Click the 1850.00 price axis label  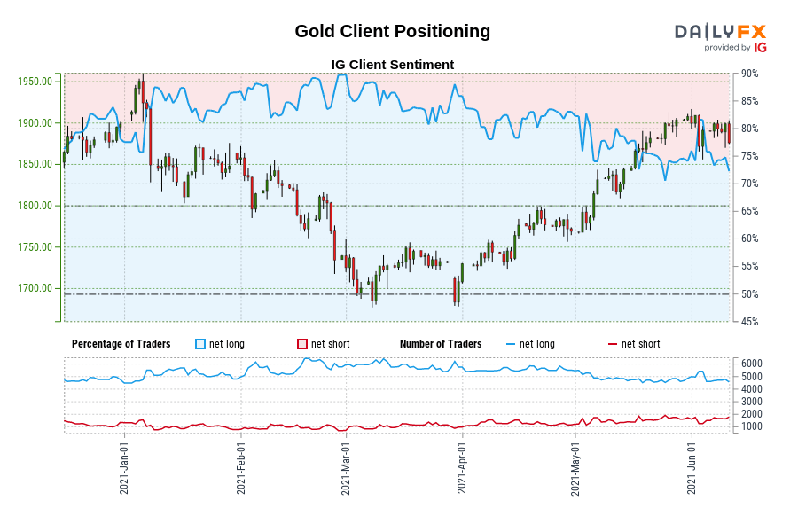pos(35,164)
